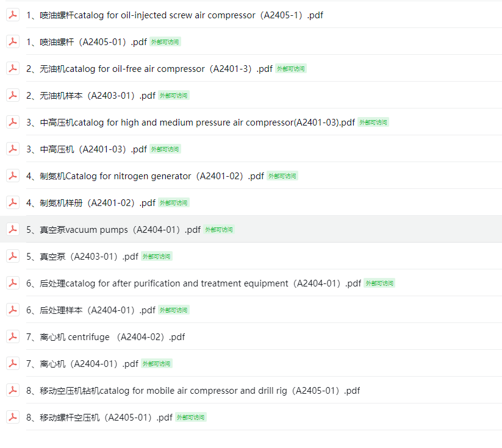Click 外部可访问 tag on 1、喷油螺杆（A2405-01）.pdf
The height and width of the screenshot is (448, 502).
[x=165, y=42]
